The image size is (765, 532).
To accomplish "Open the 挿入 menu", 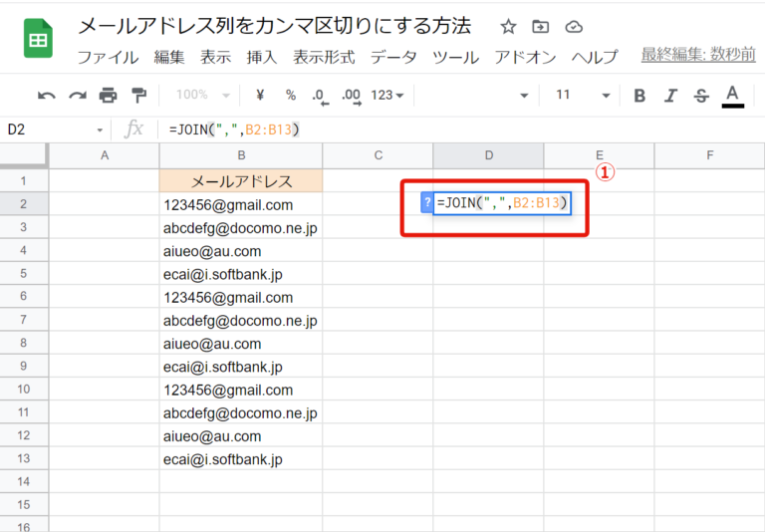I will point(262,57).
